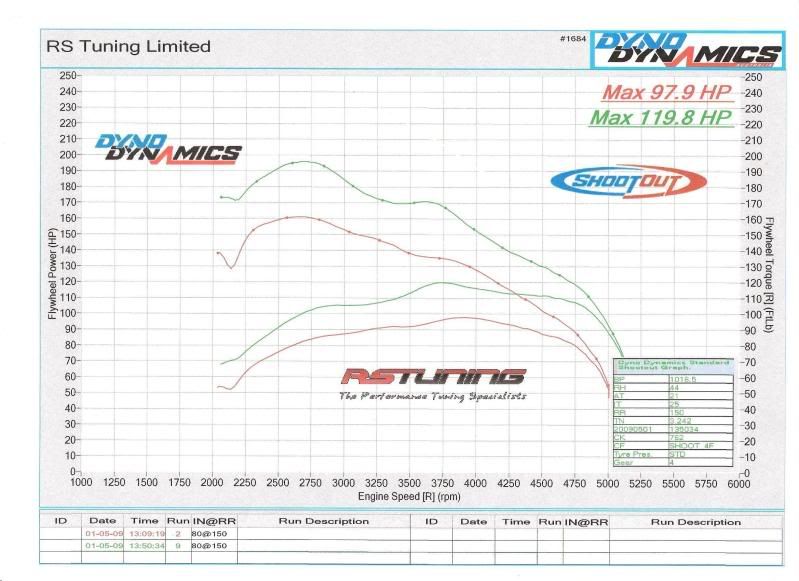The height and width of the screenshot is (581, 799).
Task: Select the green Max 119.8 HP label
Action: pyautogui.click(x=661, y=118)
